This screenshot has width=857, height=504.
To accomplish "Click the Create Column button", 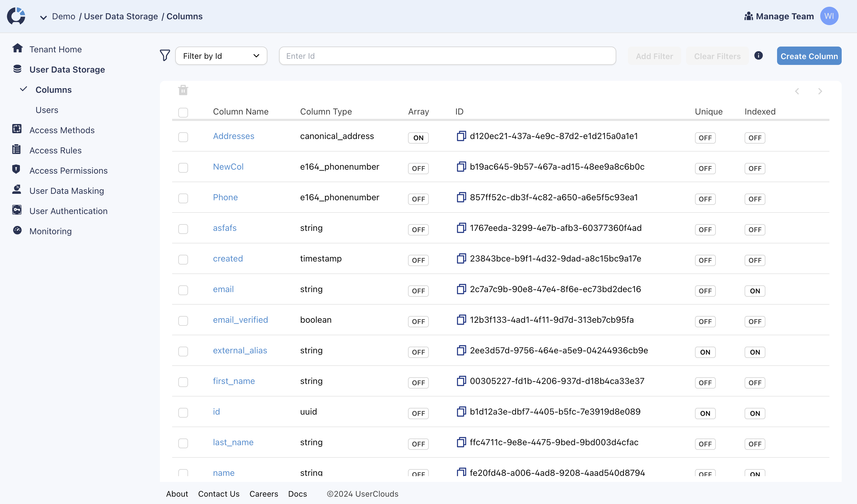I will click(x=809, y=56).
